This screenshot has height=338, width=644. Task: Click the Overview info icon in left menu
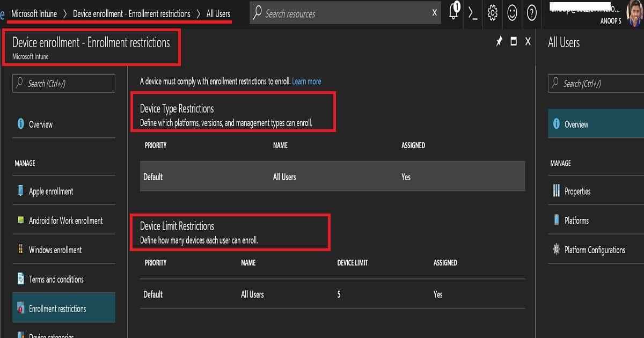[20, 124]
